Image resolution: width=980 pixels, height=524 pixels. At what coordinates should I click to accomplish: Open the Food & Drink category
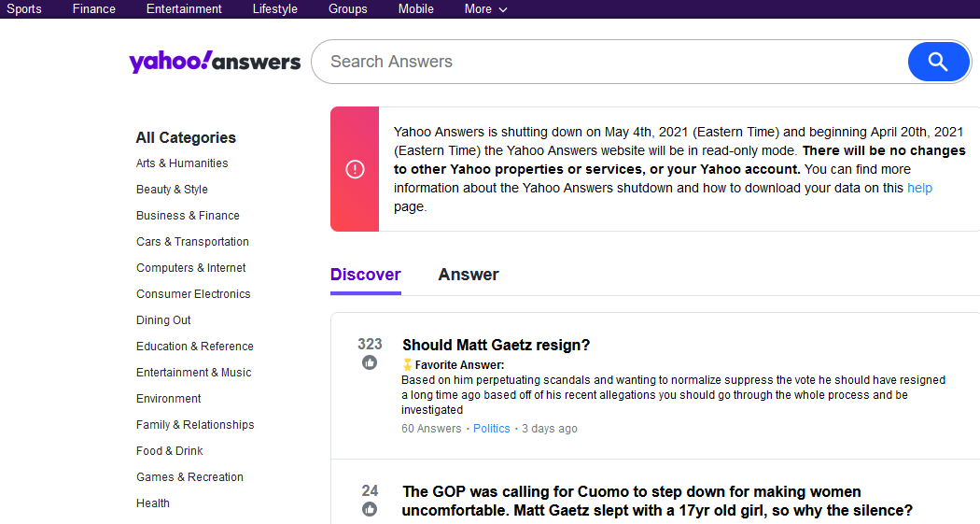pyautogui.click(x=169, y=451)
